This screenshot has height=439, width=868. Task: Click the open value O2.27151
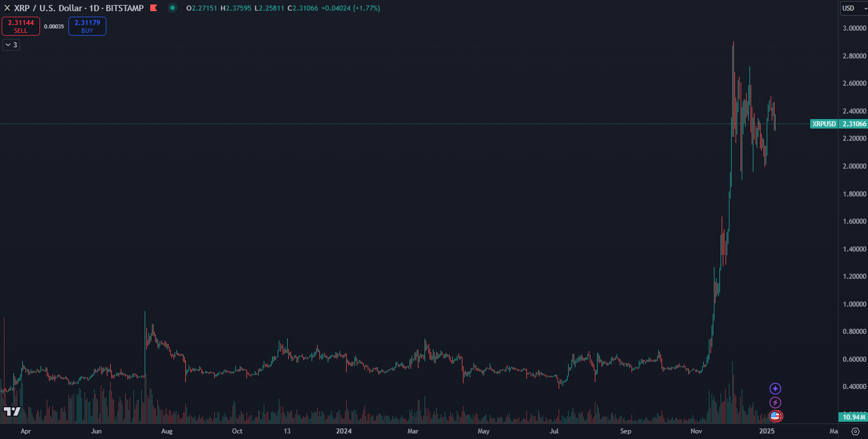(202, 8)
